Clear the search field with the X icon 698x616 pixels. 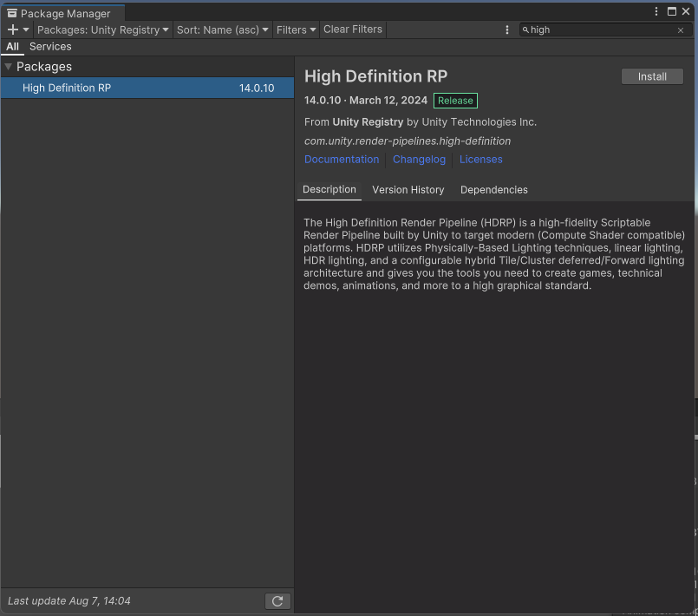click(681, 29)
